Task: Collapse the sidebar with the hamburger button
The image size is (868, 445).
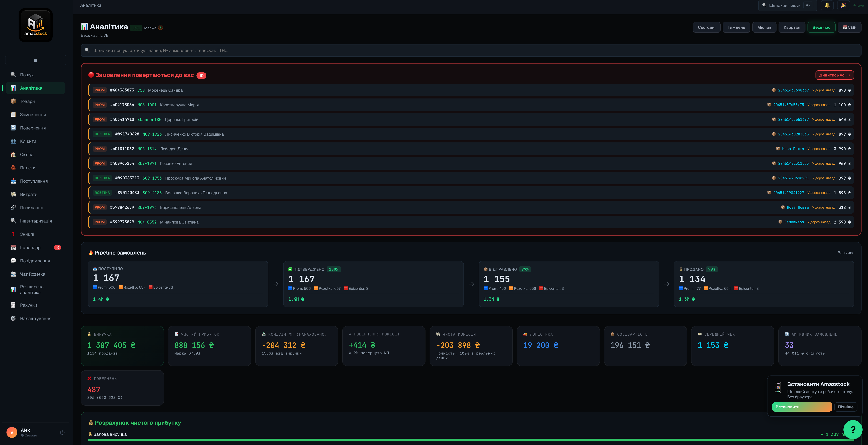Action: pyautogui.click(x=35, y=60)
